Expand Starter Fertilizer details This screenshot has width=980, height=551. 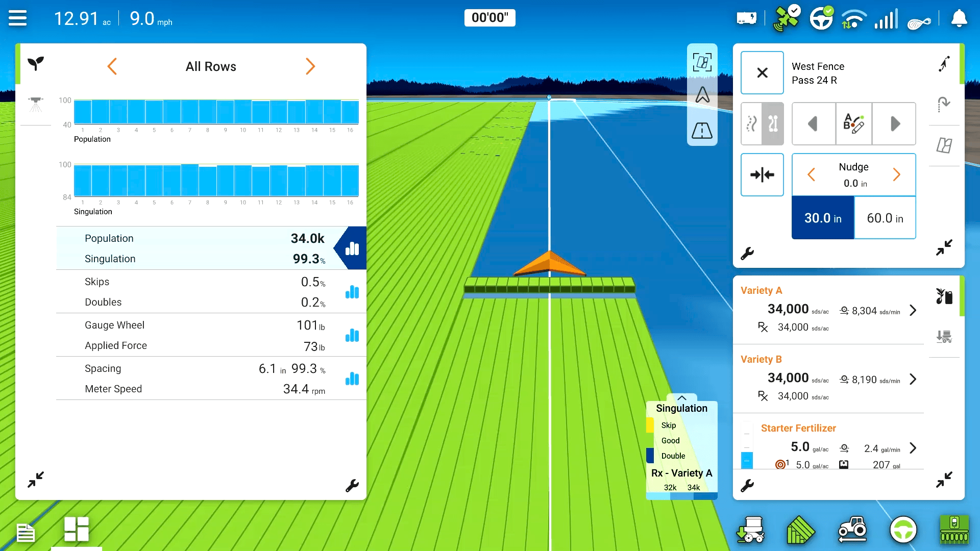coord(913,448)
